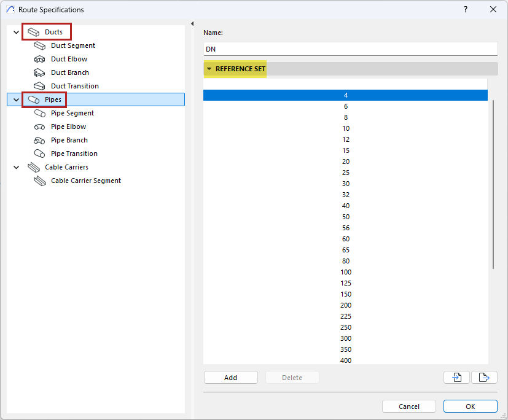Select reference value 100
The height and width of the screenshot is (420, 508).
[x=345, y=272]
